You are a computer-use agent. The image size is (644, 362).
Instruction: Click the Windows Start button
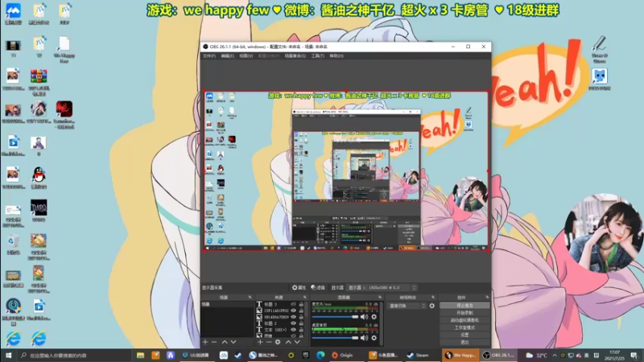point(9,355)
